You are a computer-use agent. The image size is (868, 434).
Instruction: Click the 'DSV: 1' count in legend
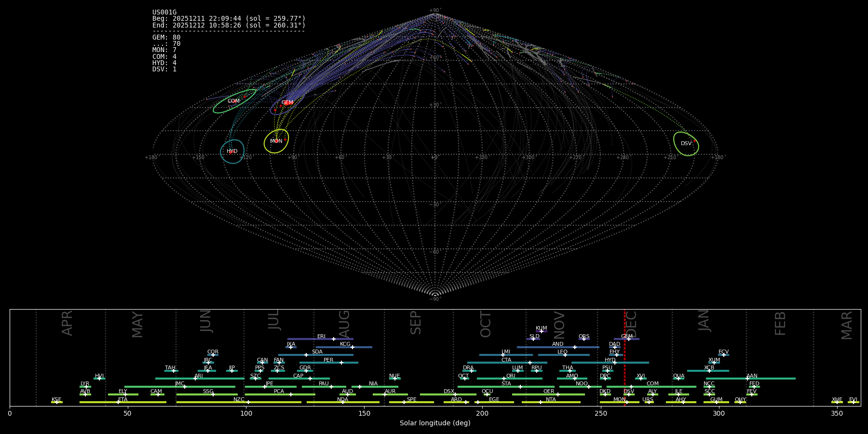[x=164, y=69]
